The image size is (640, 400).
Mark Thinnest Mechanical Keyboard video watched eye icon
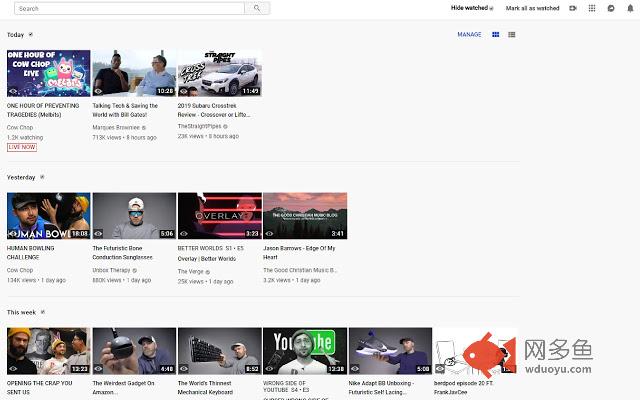tap(184, 369)
